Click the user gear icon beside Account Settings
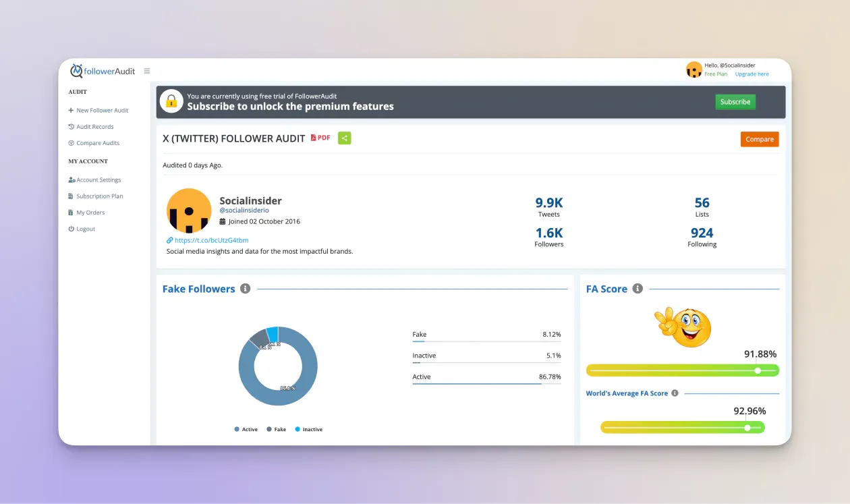This screenshot has height=504, width=850. coord(72,180)
